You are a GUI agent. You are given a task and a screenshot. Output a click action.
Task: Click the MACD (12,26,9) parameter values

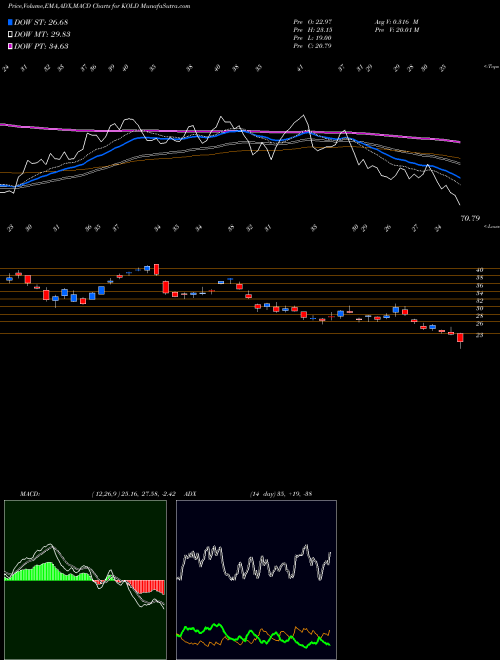click(136, 494)
